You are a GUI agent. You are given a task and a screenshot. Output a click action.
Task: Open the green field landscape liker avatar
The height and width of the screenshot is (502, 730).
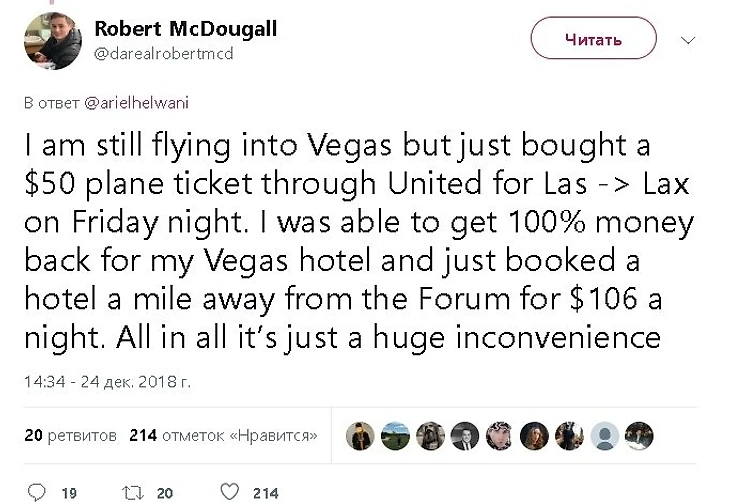[395, 436]
